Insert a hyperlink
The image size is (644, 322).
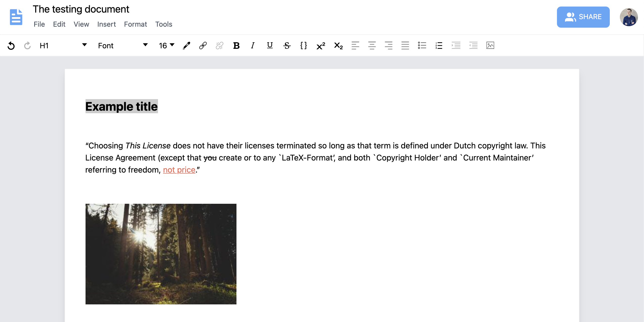pyautogui.click(x=203, y=45)
